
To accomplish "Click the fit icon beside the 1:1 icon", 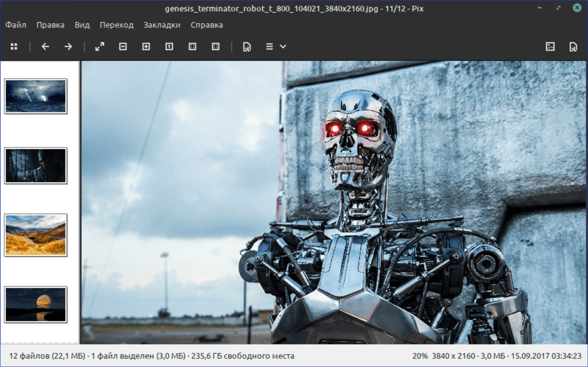I will [x=192, y=46].
